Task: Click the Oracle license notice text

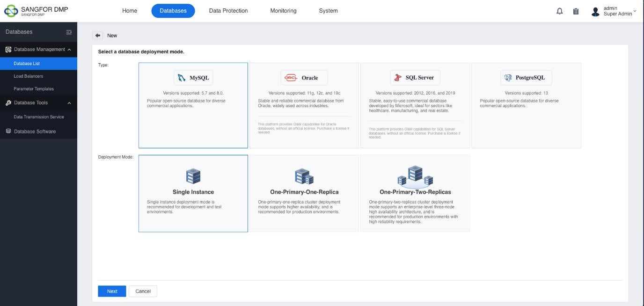Action: pyautogui.click(x=304, y=128)
